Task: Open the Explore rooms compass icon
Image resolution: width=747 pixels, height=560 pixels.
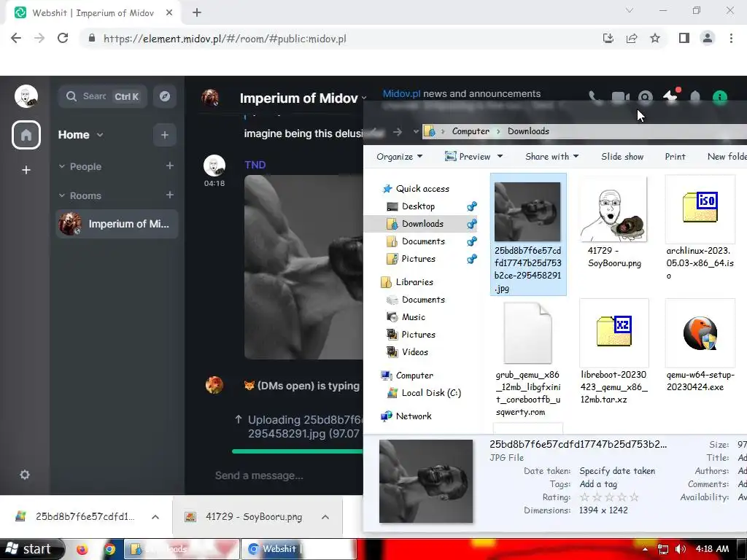Action: [x=165, y=96]
